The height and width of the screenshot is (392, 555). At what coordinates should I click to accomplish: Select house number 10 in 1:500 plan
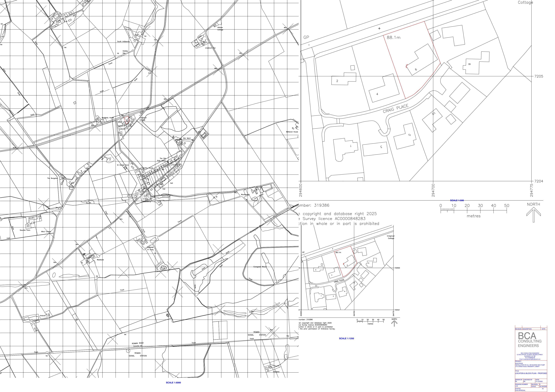[x=433, y=113]
